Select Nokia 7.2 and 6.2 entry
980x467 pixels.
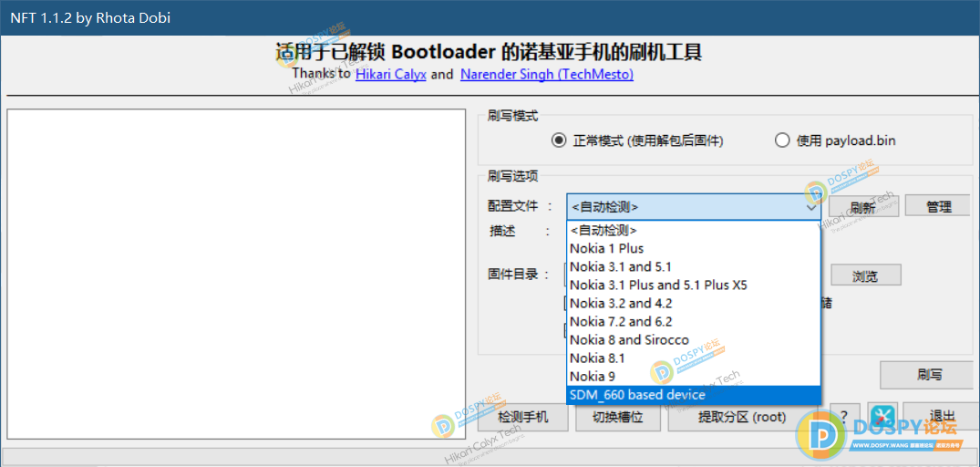click(693, 321)
